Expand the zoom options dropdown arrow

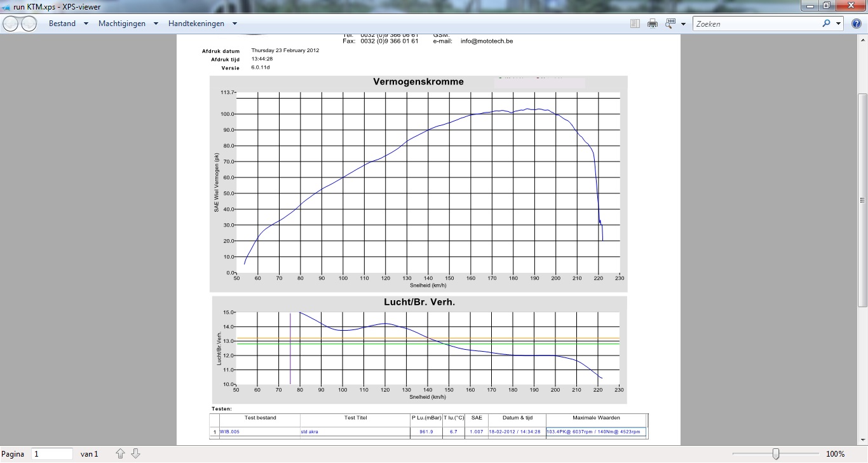(683, 24)
